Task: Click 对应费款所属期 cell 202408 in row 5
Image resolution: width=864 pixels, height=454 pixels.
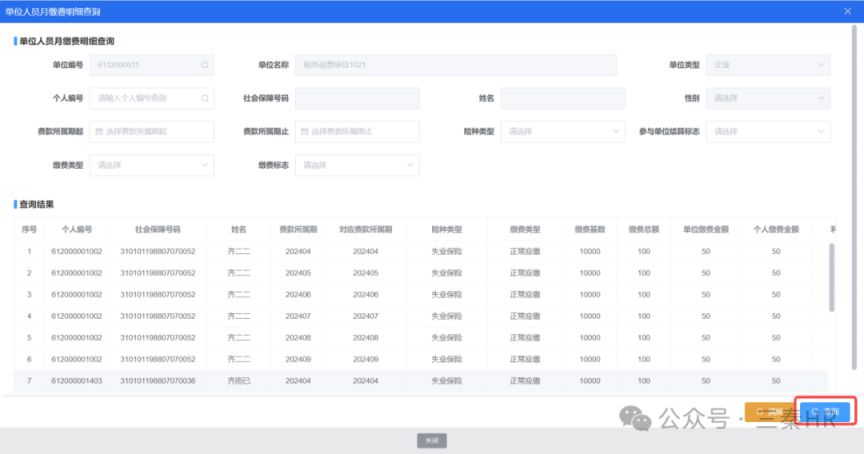Action: coord(365,337)
